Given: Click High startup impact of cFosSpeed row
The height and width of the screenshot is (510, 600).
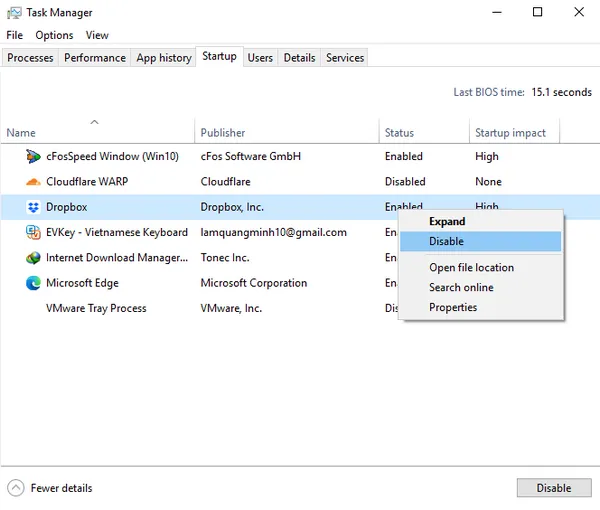Looking at the screenshot, I should 487,156.
